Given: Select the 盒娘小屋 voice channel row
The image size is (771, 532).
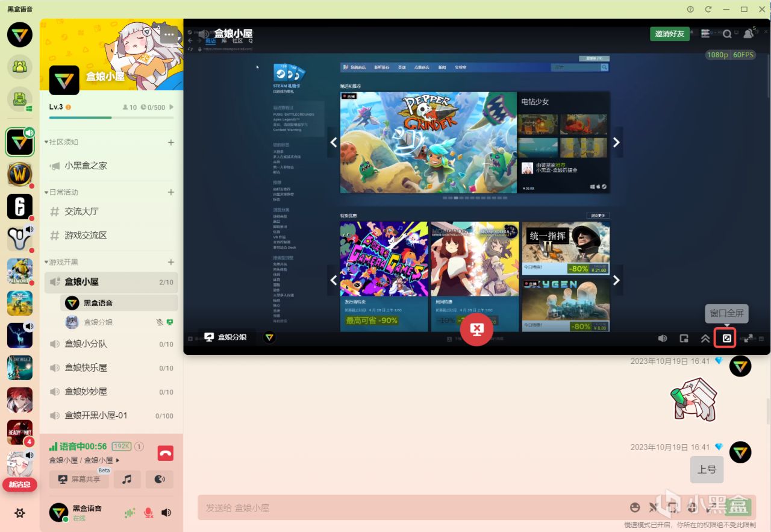Looking at the screenshot, I should (111, 282).
